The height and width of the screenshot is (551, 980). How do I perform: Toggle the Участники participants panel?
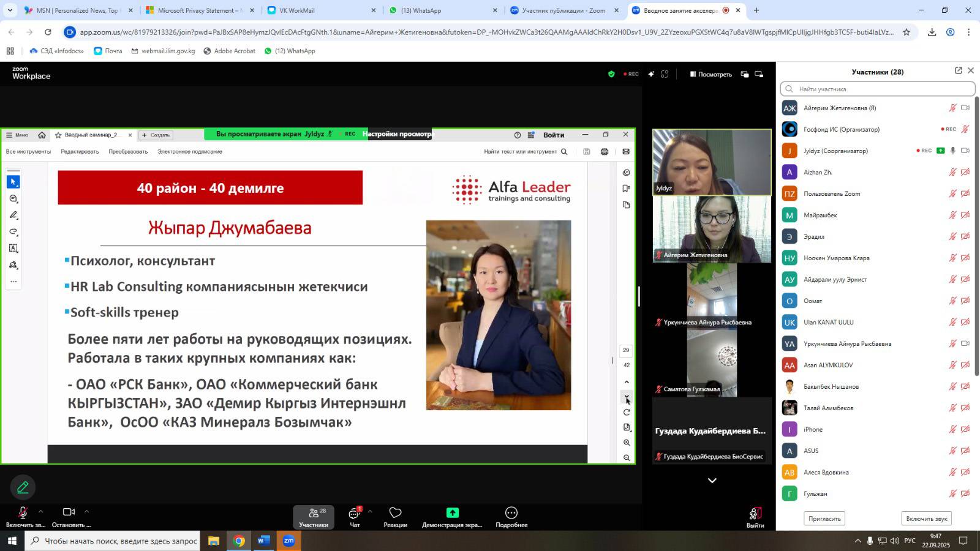314,517
